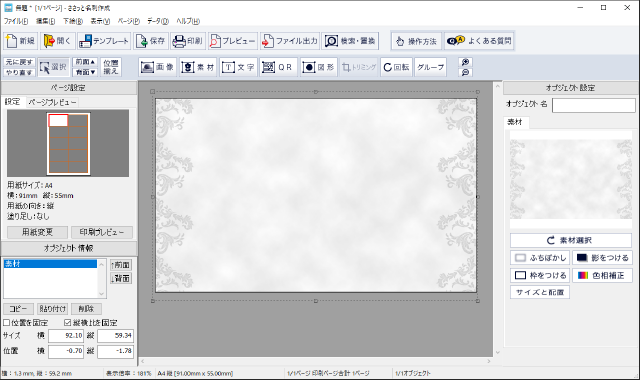The image size is (640, 381).
Task: Open サイズと配置 settings
Action: point(540,292)
